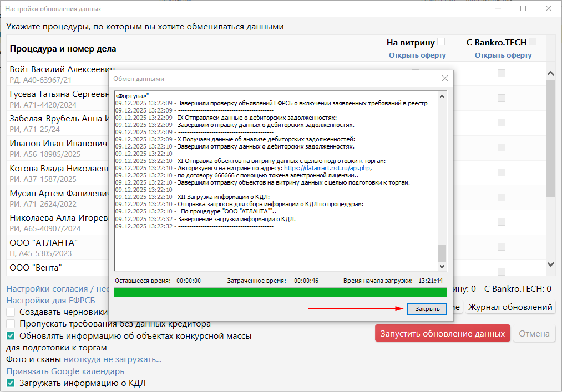Disable Обновлять информацию об объектах конкурсной массы
The width and height of the screenshot is (562, 392).
click(11, 335)
